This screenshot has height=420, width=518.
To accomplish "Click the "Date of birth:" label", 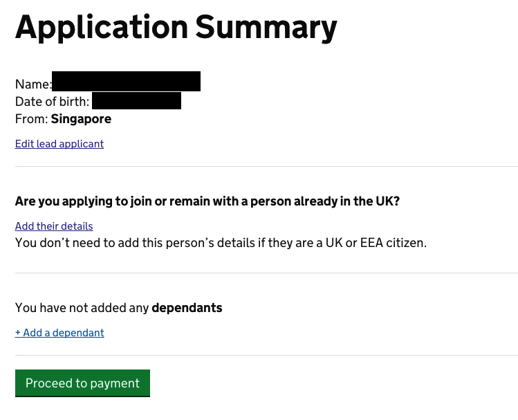I will (53, 102).
